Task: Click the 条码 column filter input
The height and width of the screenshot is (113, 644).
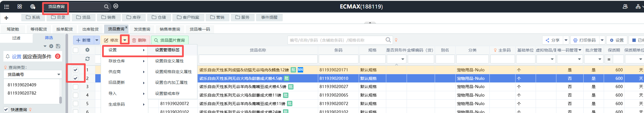Action: [338, 59]
